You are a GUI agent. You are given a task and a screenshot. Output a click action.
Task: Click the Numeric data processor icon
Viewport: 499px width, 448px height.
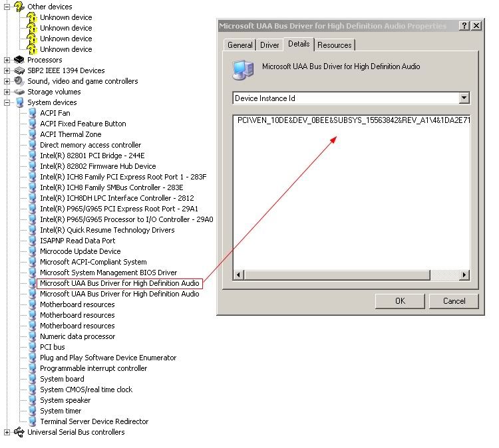(x=32, y=336)
